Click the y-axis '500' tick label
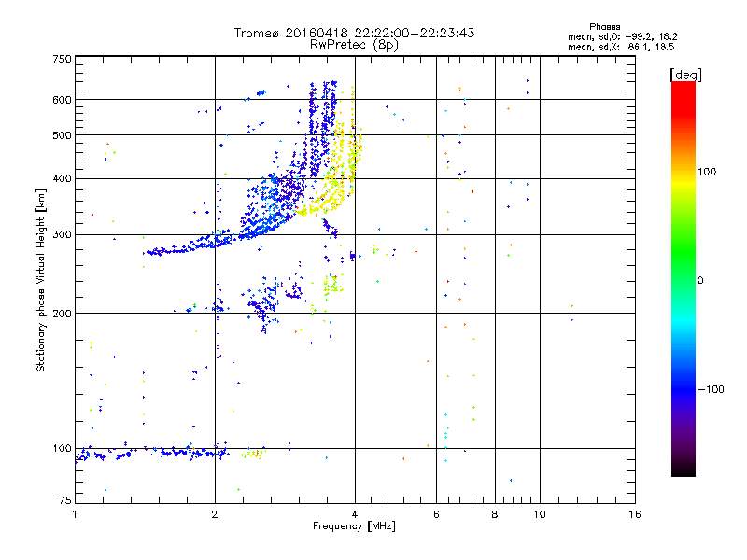The width and height of the screenshot is (747, 560). 62,135
